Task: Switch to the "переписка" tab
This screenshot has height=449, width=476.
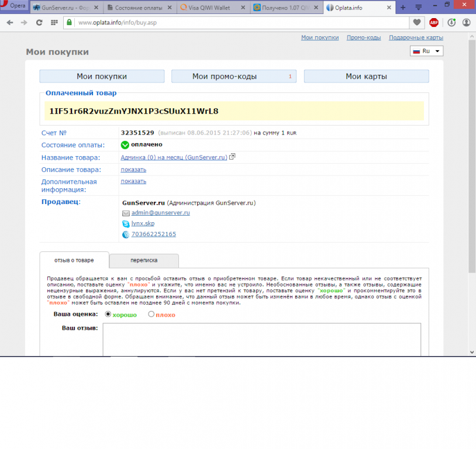Action: click(x=144, y=261)
